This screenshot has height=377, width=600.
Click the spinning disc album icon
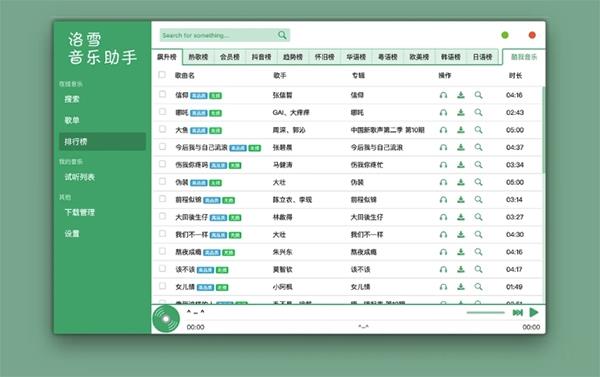click(166, 319)
